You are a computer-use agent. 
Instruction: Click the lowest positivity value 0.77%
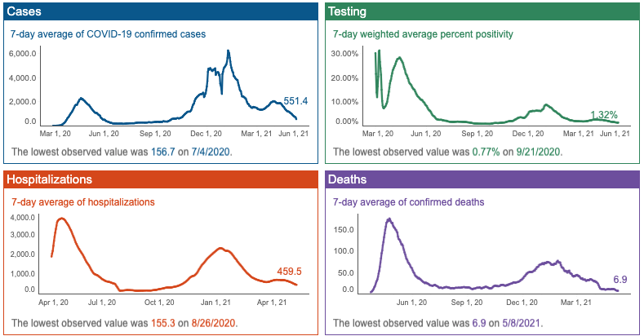(x=489, y=152)
